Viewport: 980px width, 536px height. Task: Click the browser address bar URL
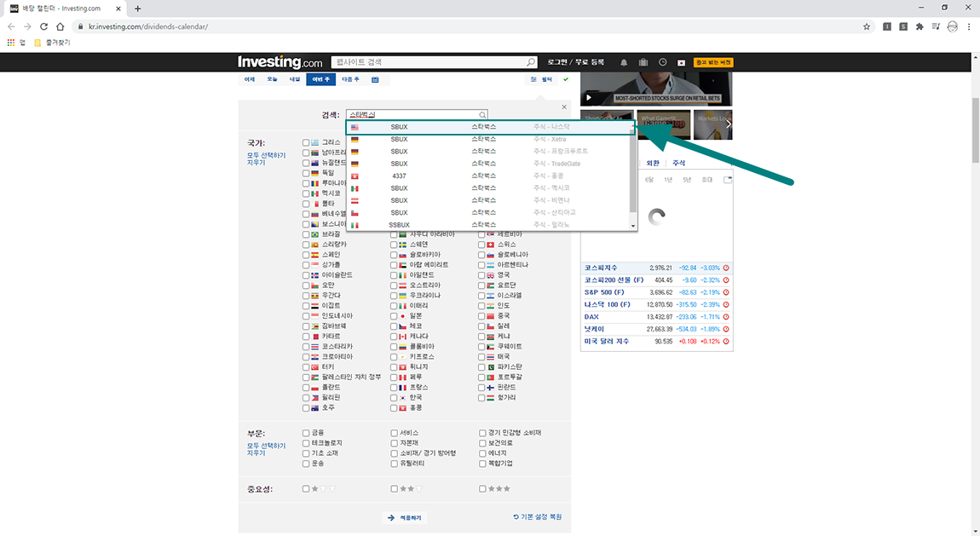tap(148, 26)
